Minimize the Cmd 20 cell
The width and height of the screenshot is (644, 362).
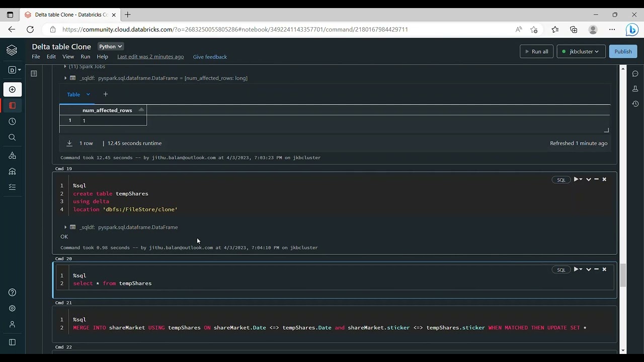point(596,269)
